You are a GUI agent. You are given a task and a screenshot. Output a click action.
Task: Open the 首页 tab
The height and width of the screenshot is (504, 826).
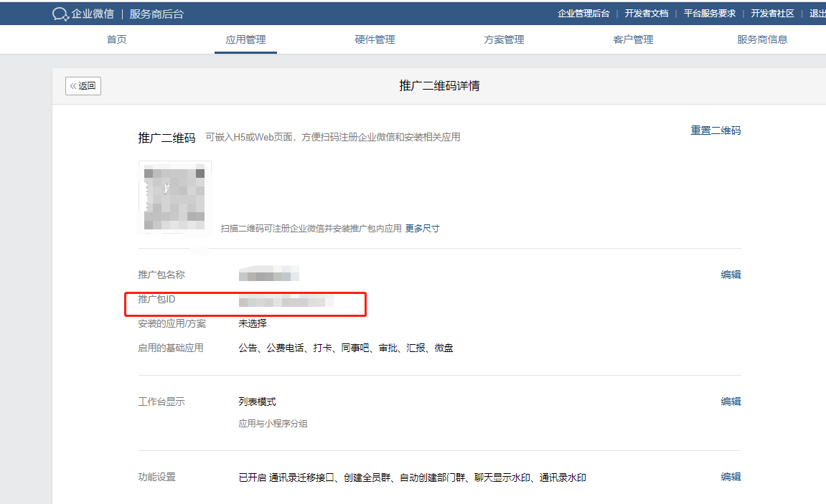pos(116,39)
